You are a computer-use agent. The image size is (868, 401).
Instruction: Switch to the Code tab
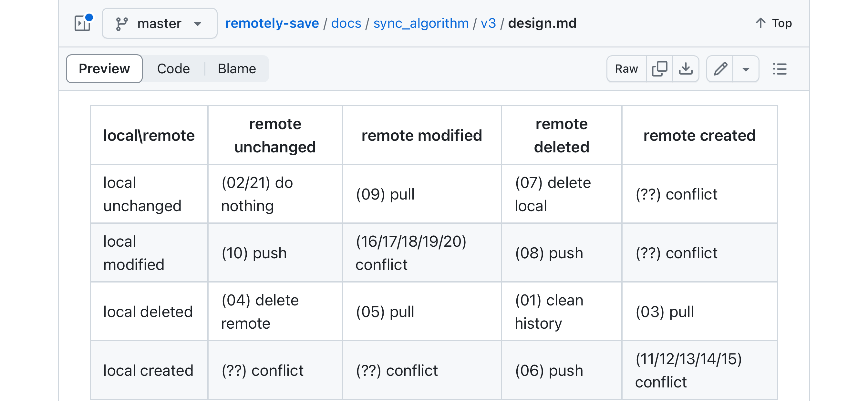coord(173,69)
